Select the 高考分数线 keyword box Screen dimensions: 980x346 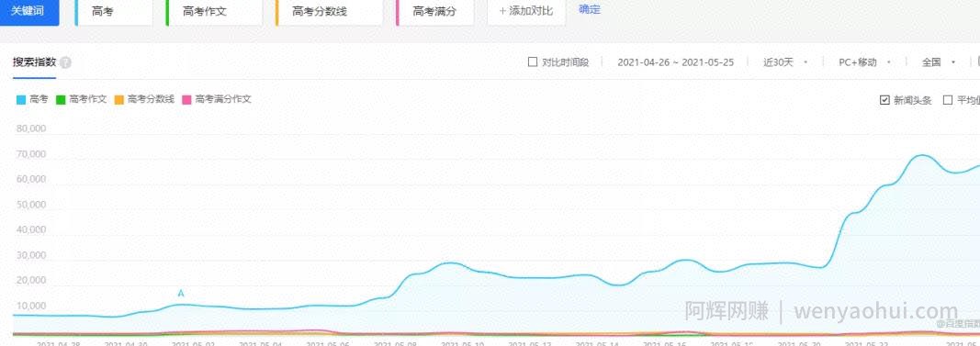(x=329, y=11)
